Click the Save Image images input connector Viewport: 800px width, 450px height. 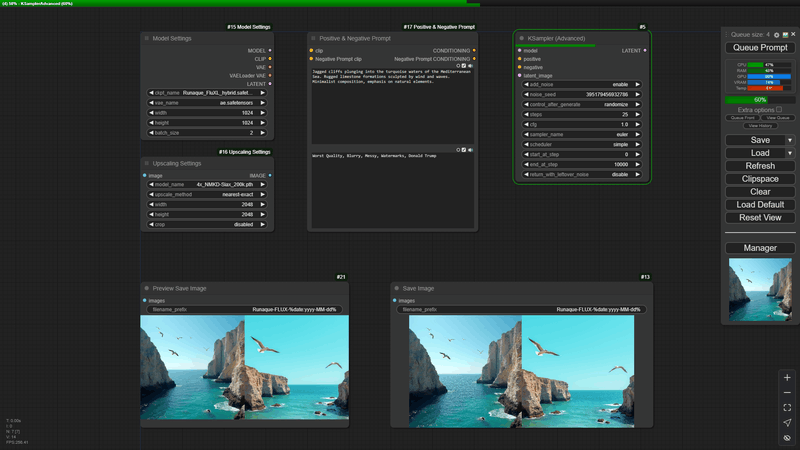tap(395, 301)
